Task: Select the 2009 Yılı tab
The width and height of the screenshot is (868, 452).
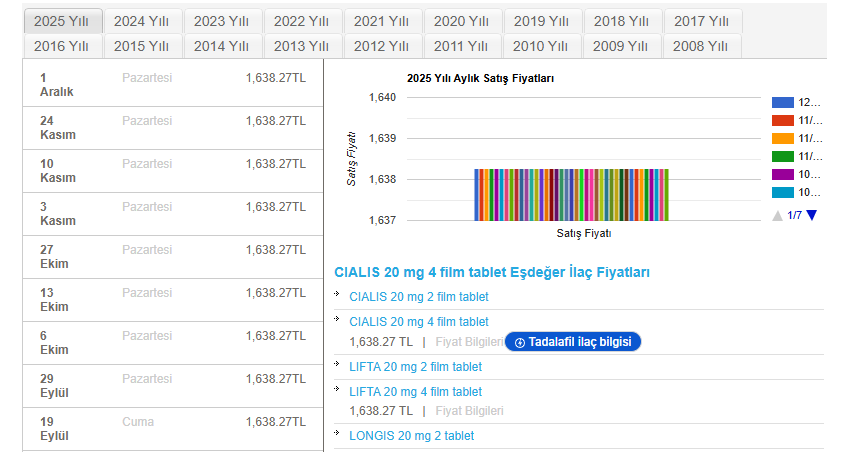Action: [622, 46]
